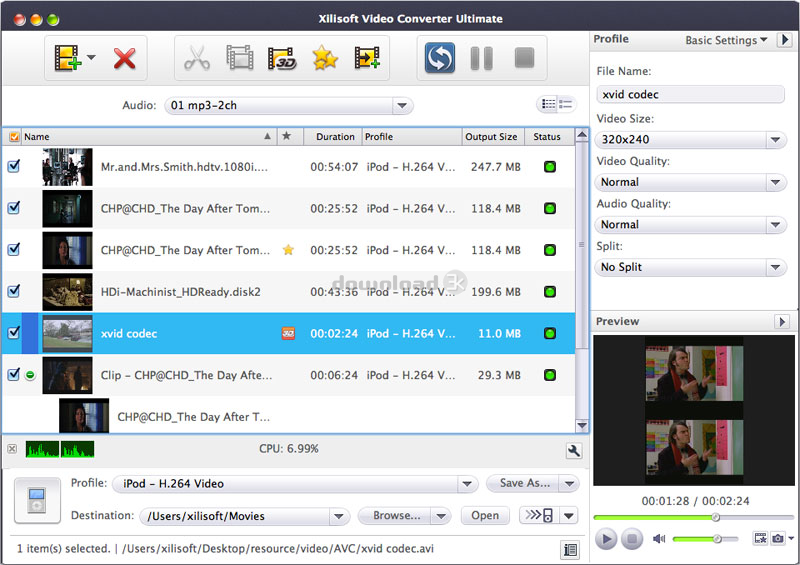Sort by Output Size column header
800x565 pixels.
click(492, 137)
